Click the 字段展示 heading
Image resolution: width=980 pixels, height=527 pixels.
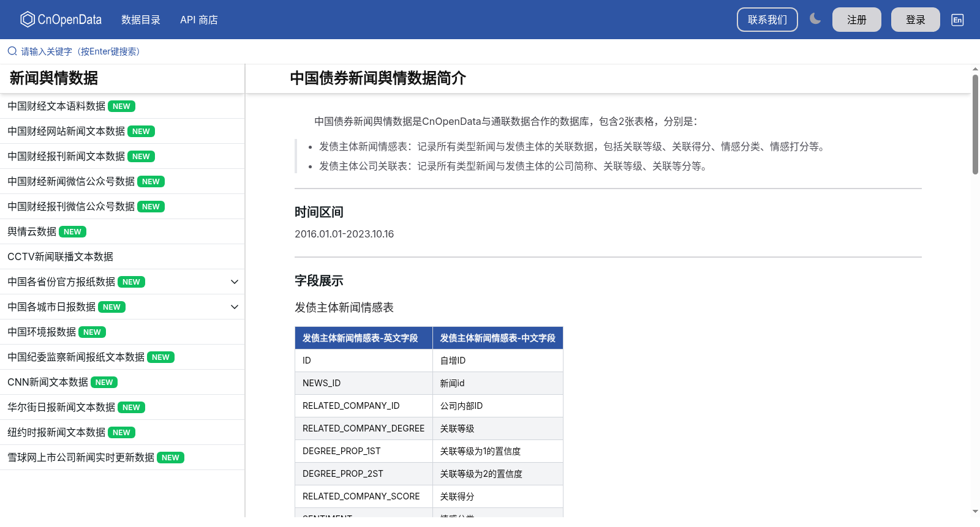pos(319,281)
